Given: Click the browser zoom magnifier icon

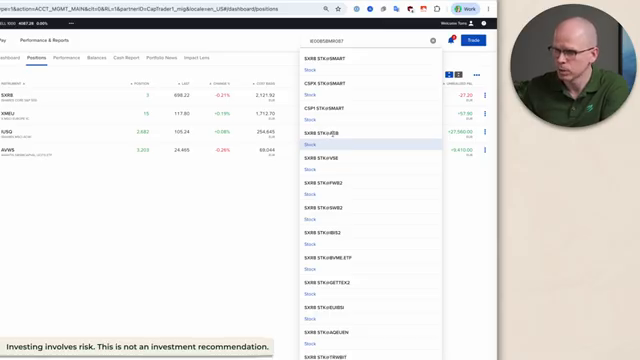Looking at the screenshot, I should coord(326,9).
